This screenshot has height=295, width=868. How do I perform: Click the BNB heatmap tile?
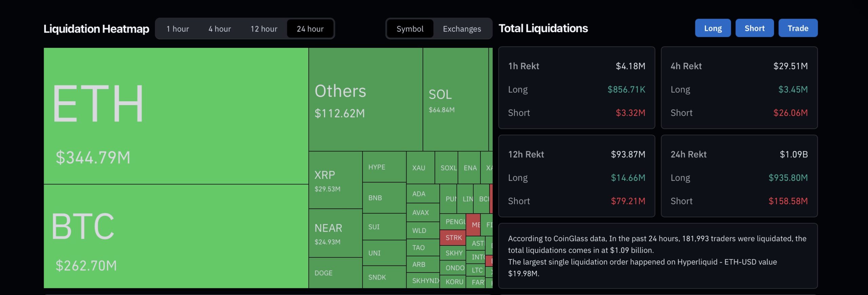[x=384, y=198]
